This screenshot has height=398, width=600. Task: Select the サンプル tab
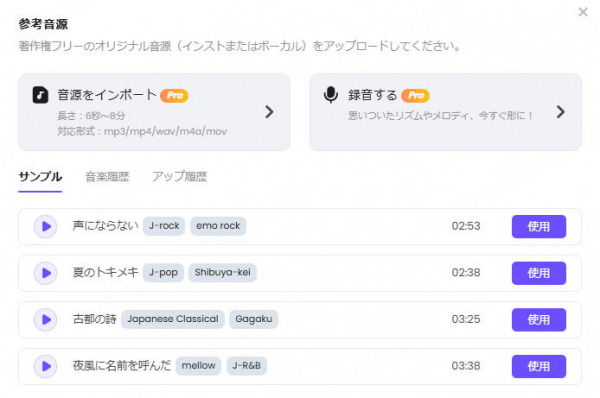point(40,176)
